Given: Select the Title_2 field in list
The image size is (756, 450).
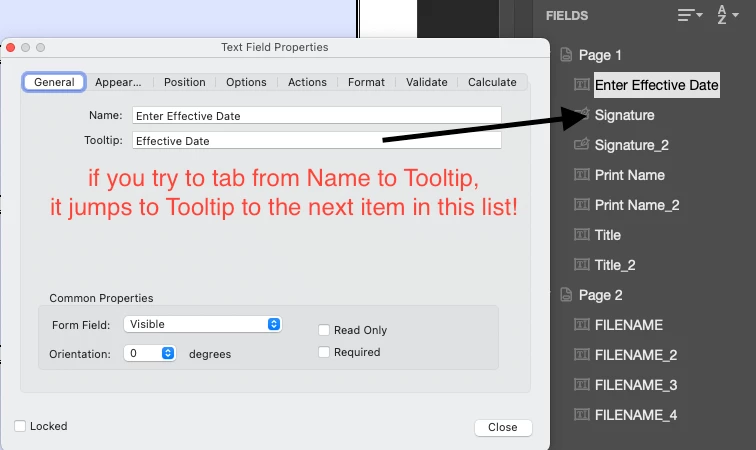Looking at the screenshot, I should pyautogui.click(x=615, y=265).
